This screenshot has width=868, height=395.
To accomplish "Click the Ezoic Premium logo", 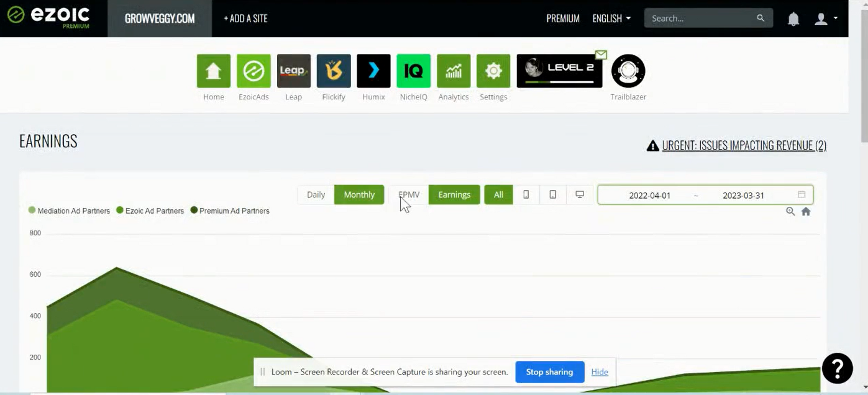I will 48,17.
